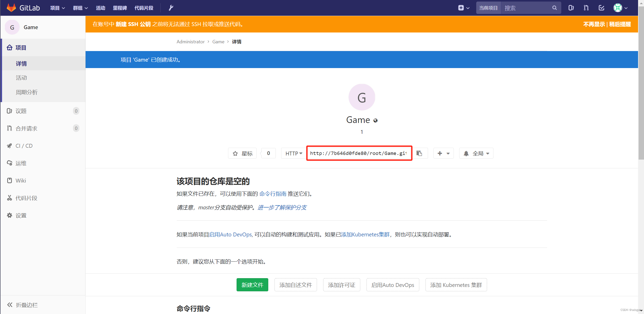Open the to-do list checkmark icon
The height and width of the screenshot is (314, 644).
pos(601,8)
